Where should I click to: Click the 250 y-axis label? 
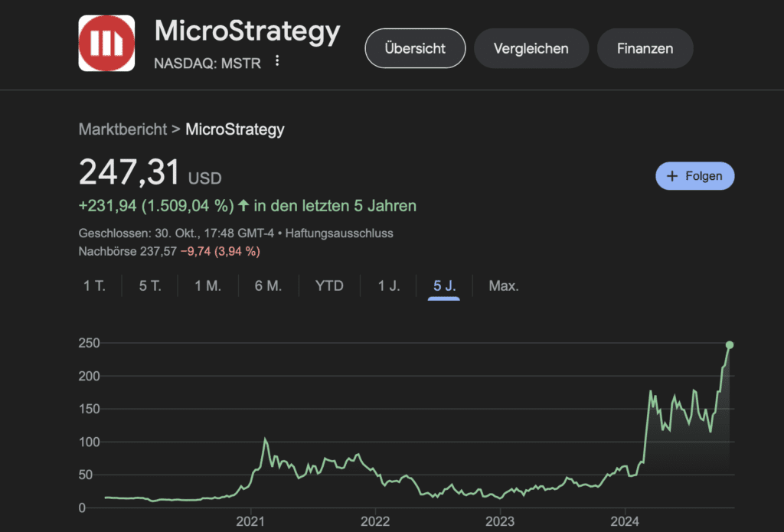tap(89, 343)
